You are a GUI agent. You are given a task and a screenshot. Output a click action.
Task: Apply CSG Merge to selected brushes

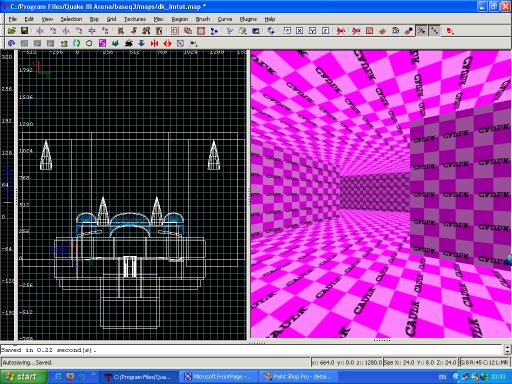coord(188,31)
